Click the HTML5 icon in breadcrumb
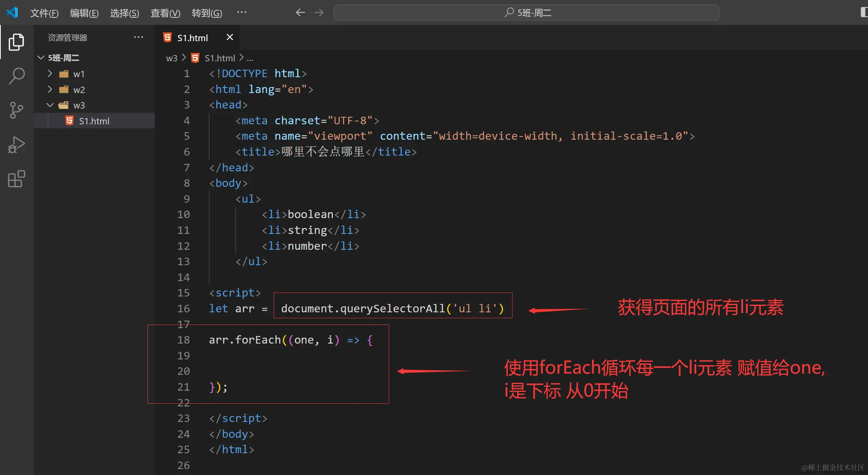 tap(195, 58)
